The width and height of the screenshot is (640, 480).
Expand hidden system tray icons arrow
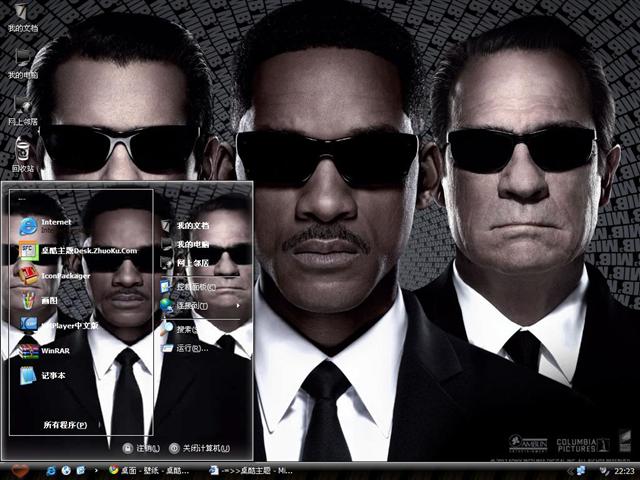click(x=570, y=471)
